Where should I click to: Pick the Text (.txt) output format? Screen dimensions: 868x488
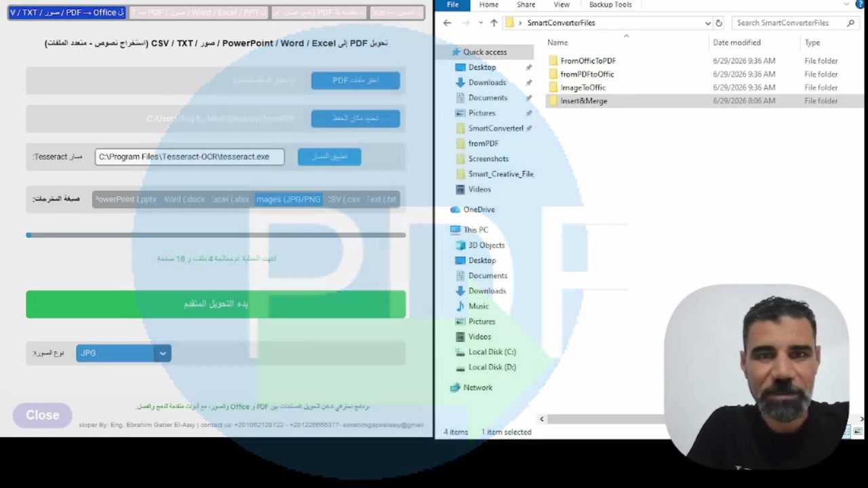(x=381, y=199)
